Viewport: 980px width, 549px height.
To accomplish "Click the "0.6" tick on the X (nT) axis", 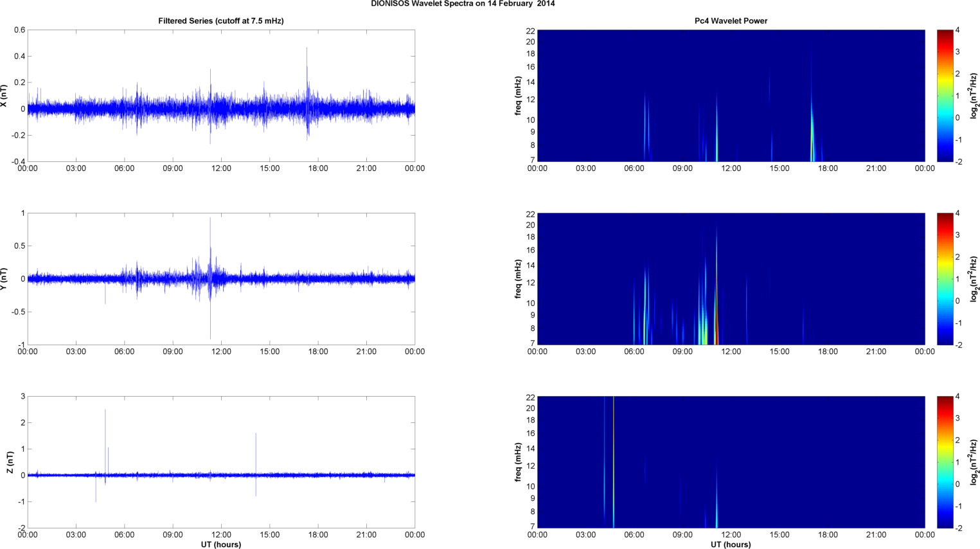I will pos(19,30).
